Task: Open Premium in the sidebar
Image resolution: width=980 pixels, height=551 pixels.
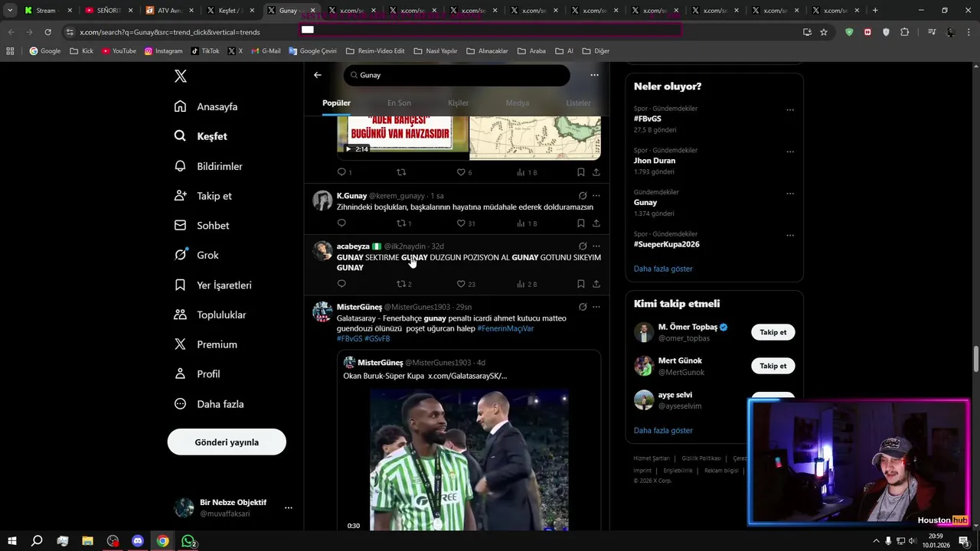Action: 206,344
